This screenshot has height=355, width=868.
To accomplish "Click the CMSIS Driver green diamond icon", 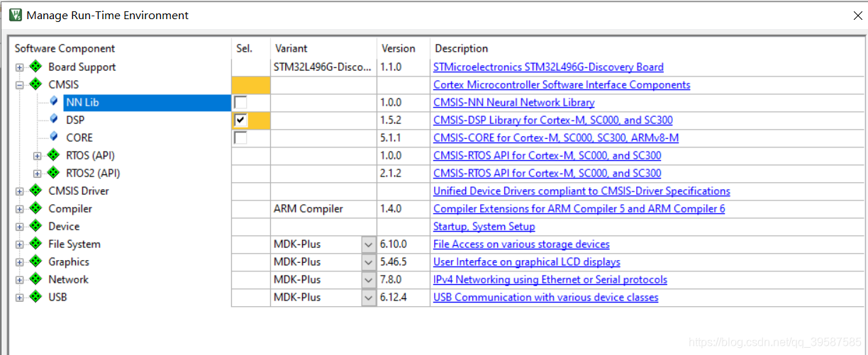I will (35, 191).
